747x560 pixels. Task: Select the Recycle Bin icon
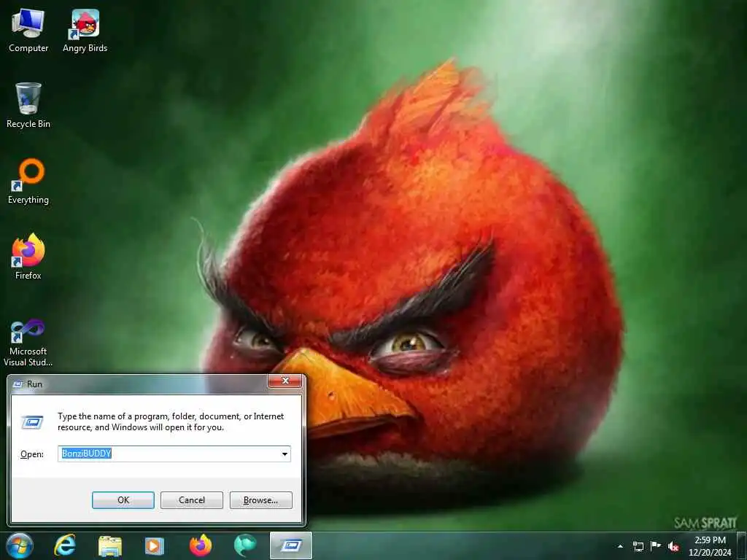point(28,106)
